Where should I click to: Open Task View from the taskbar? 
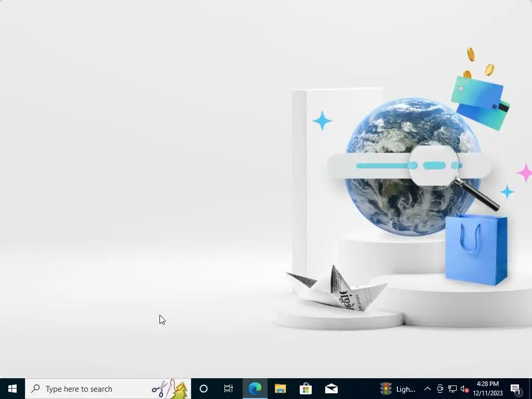[x=229, y=389]
